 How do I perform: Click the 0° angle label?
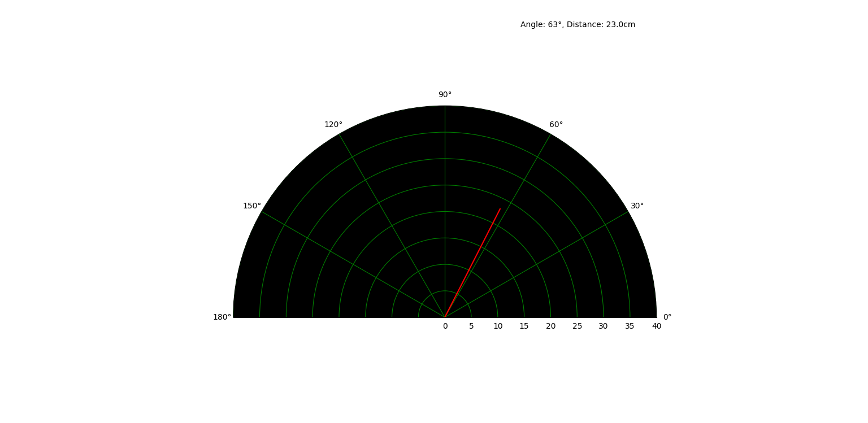[667, 317]
